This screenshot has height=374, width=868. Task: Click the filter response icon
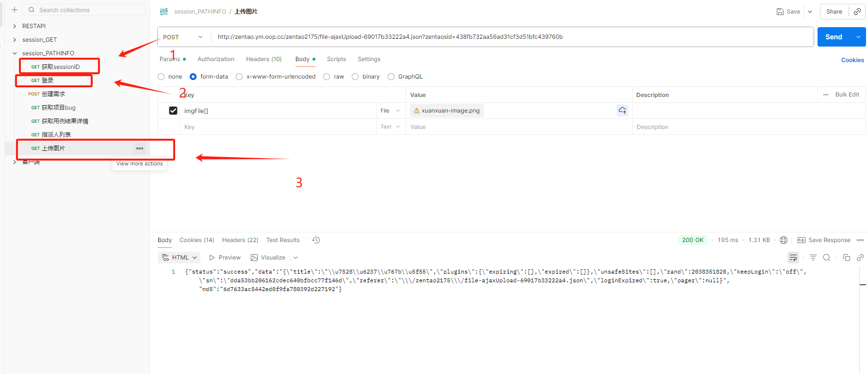tap(813, 258)
